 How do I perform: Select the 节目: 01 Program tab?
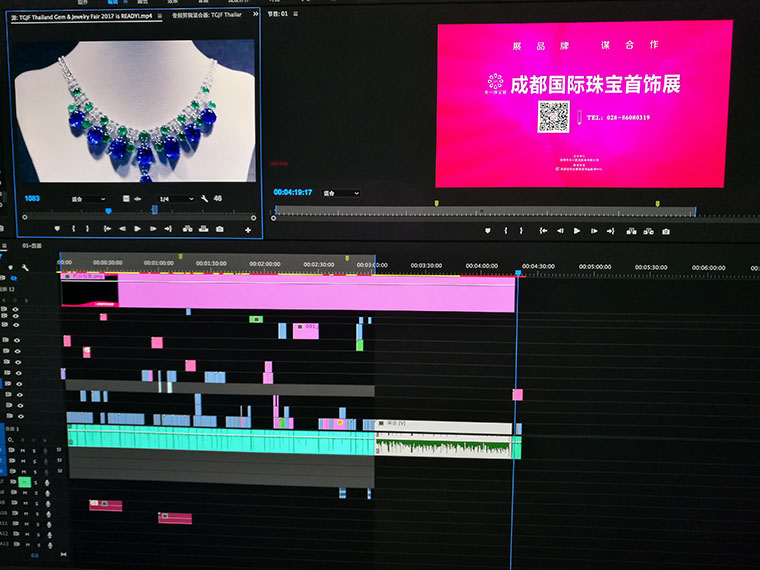point(278,14)
